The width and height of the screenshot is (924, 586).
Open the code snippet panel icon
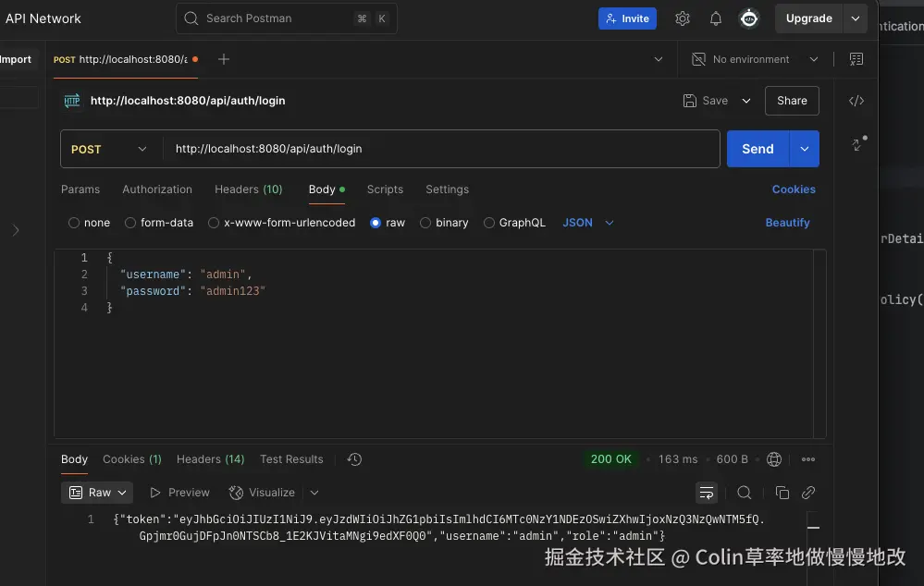click(856, 101)
